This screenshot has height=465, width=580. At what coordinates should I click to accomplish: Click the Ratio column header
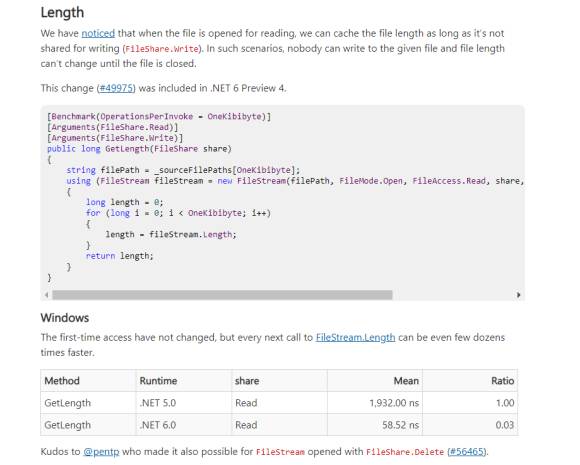[x=502, y=381]
